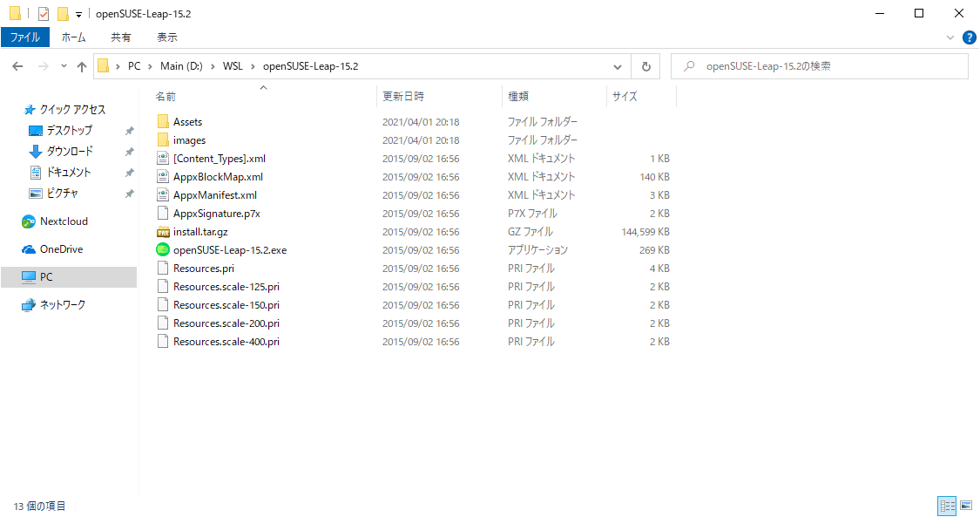This screenshot has height=517, width=980.
Task: Click the New folder quick access icon
Action: click(x=63, y=13)
